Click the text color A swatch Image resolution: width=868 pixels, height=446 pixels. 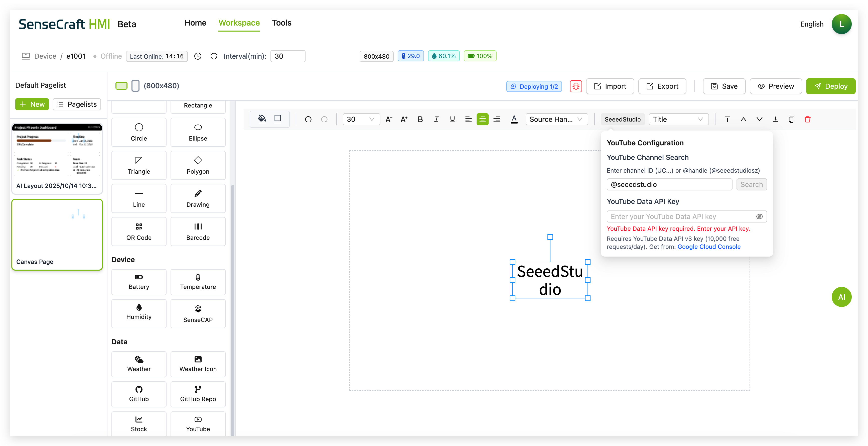[514, 119]
